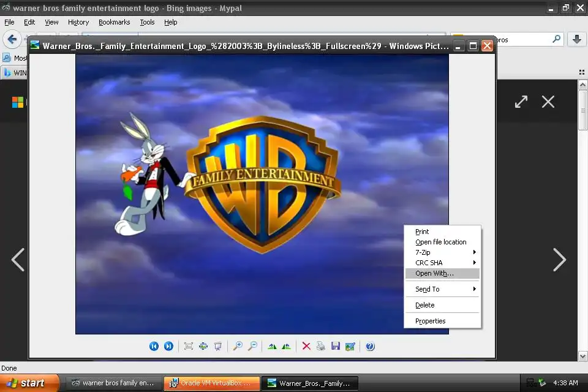
Task: Rotate image clockwise icon
Action: click(x=272, y=346)
